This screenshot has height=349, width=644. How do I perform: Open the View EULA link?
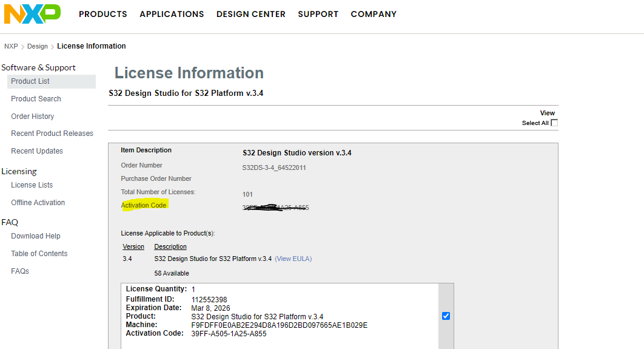pos(293,259)
